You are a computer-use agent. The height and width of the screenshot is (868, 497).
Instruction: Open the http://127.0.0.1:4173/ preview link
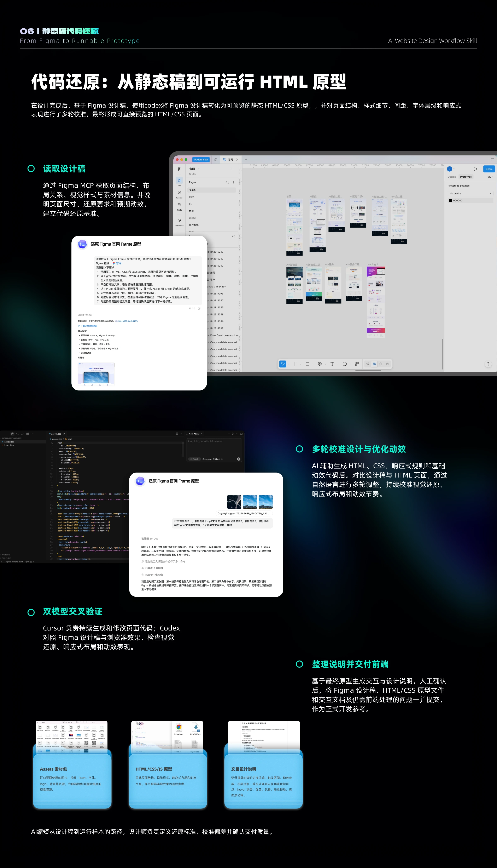128,321
